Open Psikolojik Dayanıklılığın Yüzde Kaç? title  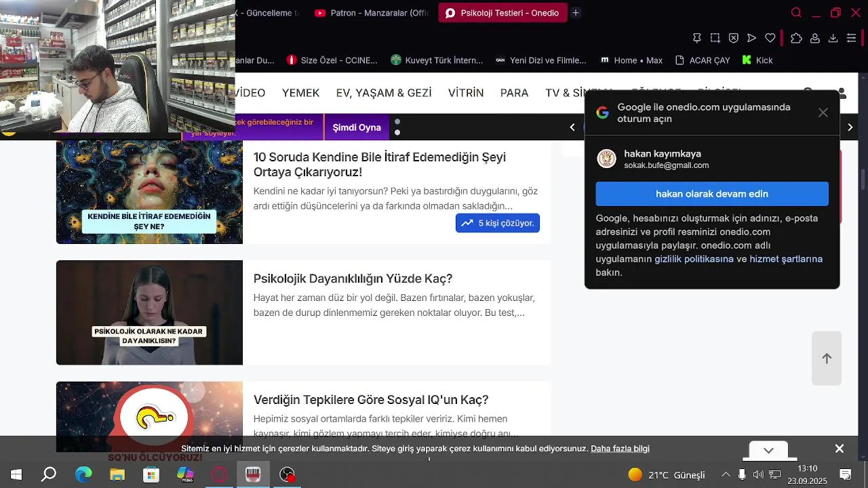tap(353, 279)
